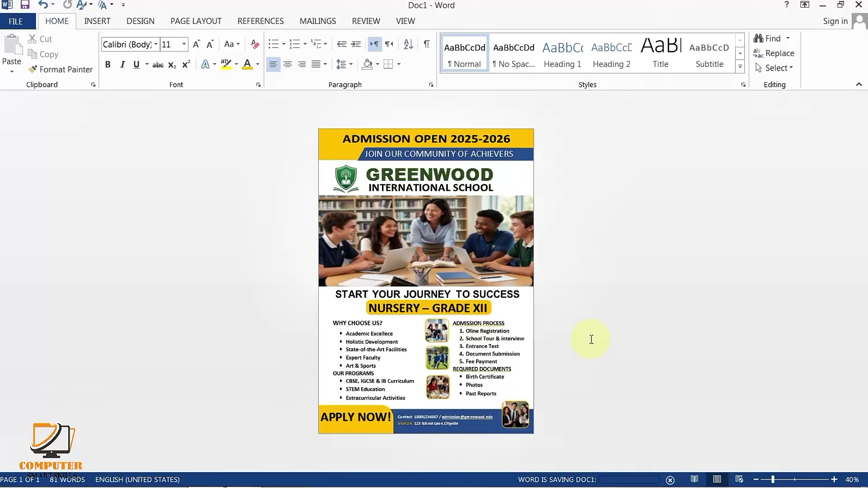This screenshot has width=868, height=488.
Task: Open the font name dropdown
Action: click(x=156, y=44)
